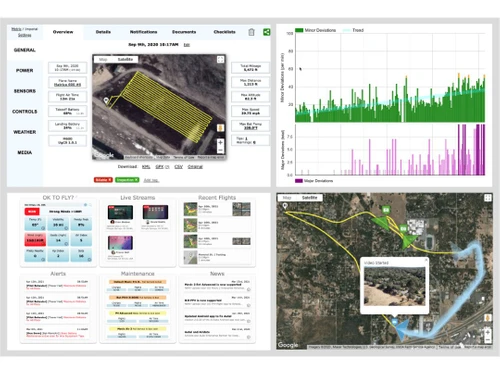Zoom out on the flight overview map

tap(220, 150)
